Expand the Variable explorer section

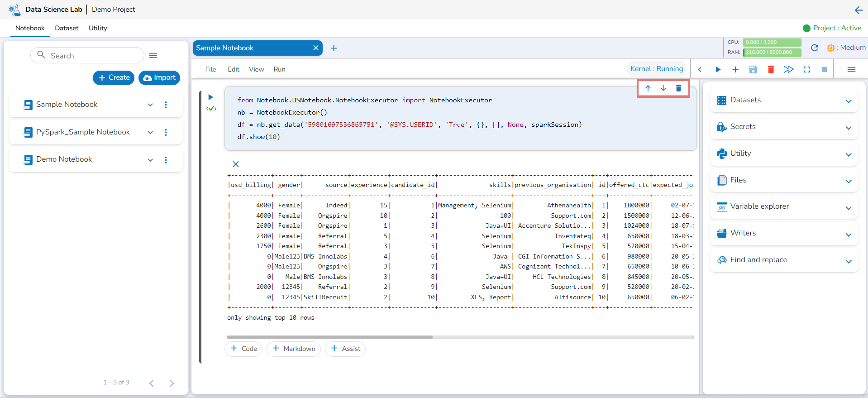tap(849, 208)
